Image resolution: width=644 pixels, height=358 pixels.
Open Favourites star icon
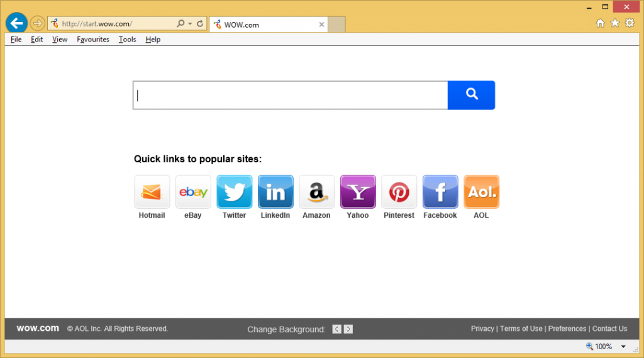[615, 23]
